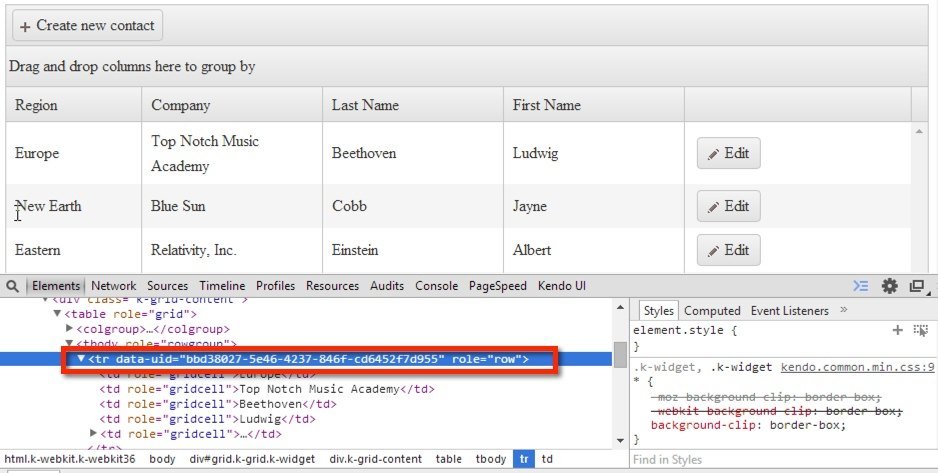This screenshot has width=938, height=473.
Task: Open the Event Listeners sidebar tab
Action: (789, 311)
